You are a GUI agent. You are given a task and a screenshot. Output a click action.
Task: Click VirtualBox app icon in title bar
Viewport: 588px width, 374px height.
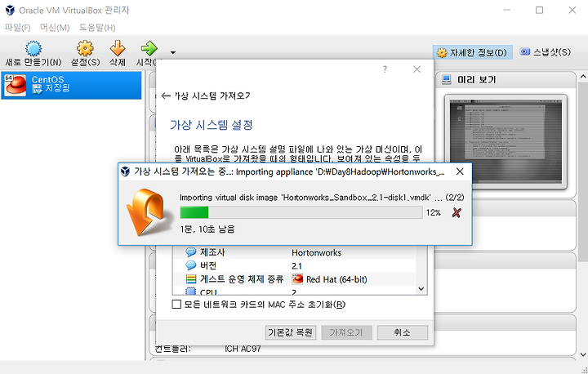tap(10, 10)
